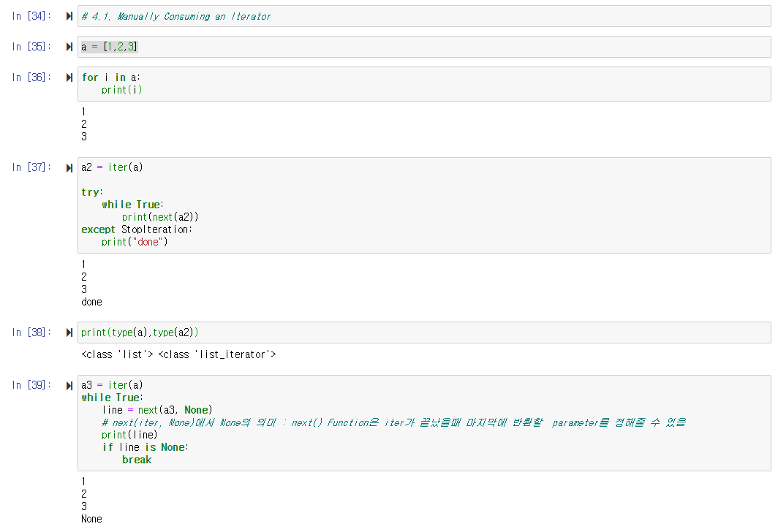
Task: Click the 1 2 3 output under the for loop
Action: pos(83,123)
